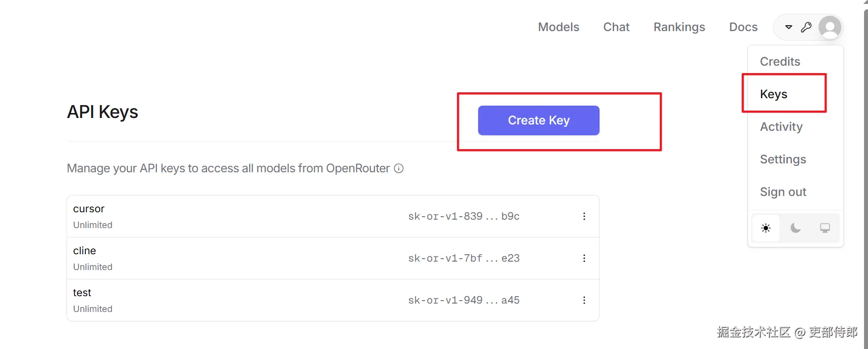Open Activity from the account menu
Viewport: 868px width, 349px height.
[x=781, y=127]
